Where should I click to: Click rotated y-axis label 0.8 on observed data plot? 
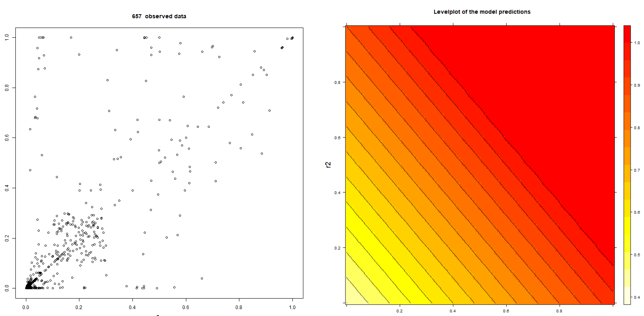pos(7,87)
